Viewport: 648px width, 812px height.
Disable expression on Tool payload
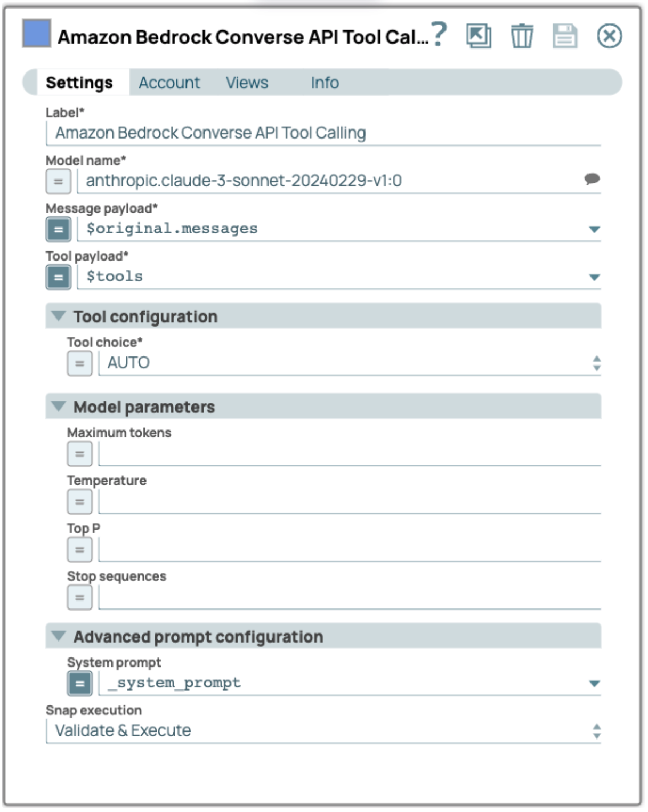tap(59, 278)
